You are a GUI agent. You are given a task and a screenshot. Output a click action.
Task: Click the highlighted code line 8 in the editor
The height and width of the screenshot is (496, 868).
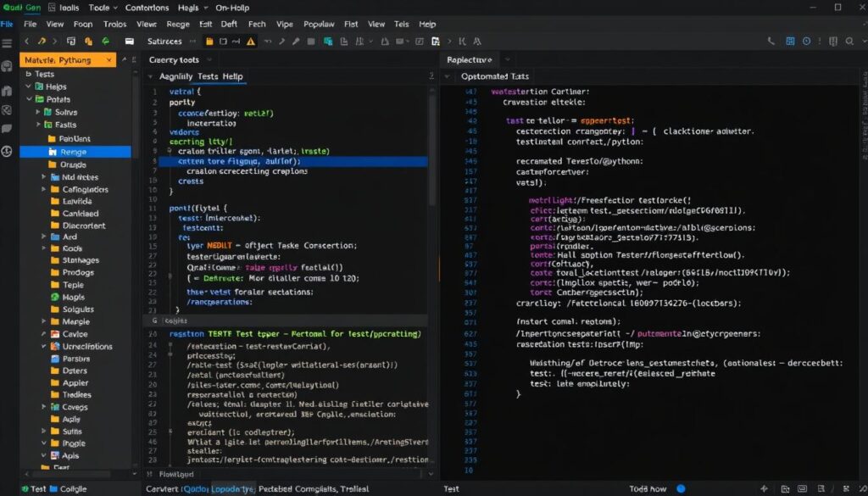click(292, 162)
